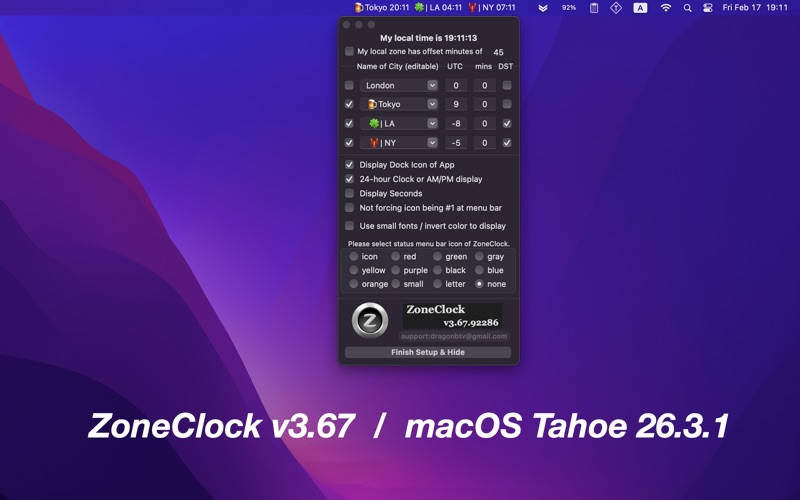Enable Display Seconds checkbox
The width and height of the screenshot is (800, 500).
pos(349,193)
